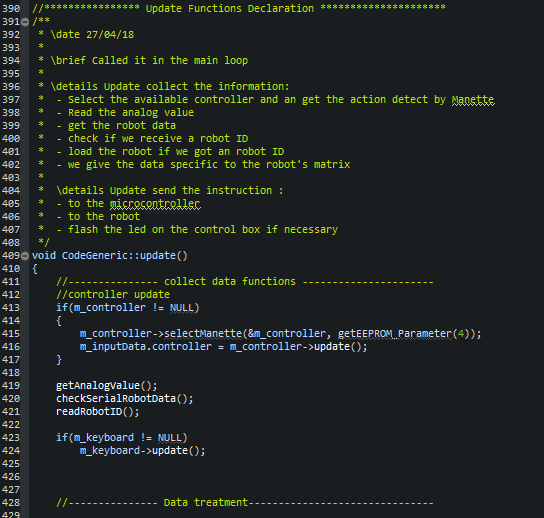Click the readRobotID() statement

97,412
